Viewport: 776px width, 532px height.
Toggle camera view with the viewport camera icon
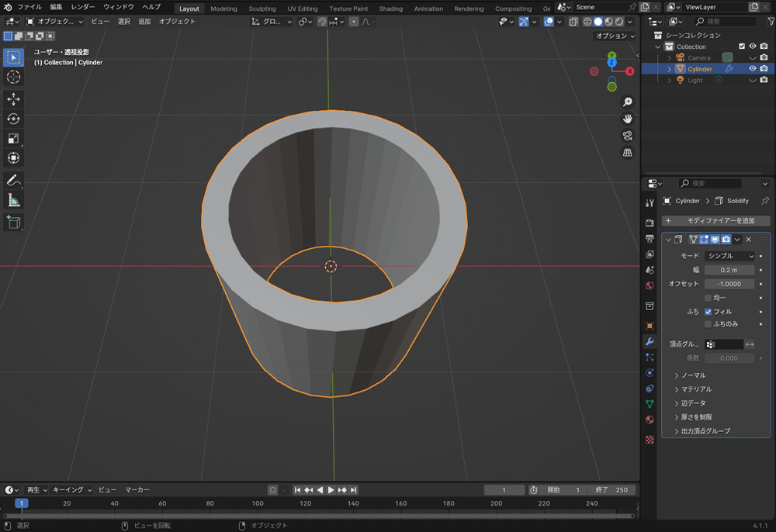(627, 136)
